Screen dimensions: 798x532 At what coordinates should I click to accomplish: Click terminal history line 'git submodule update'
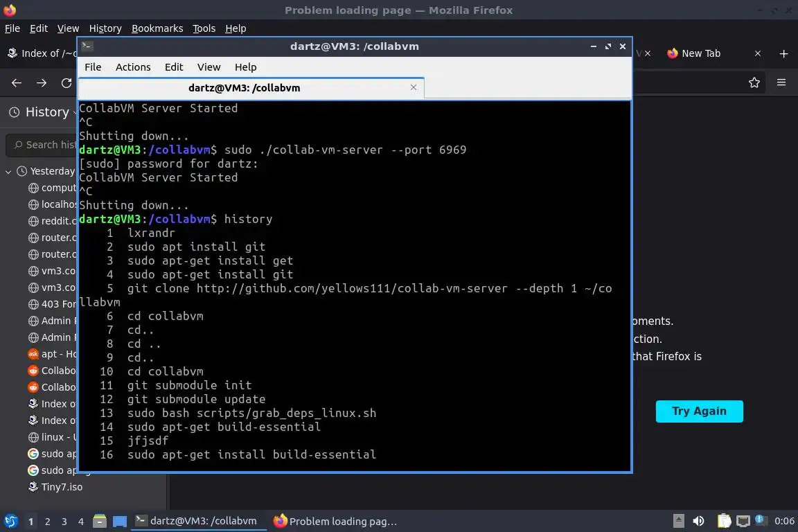click(197, 399)
